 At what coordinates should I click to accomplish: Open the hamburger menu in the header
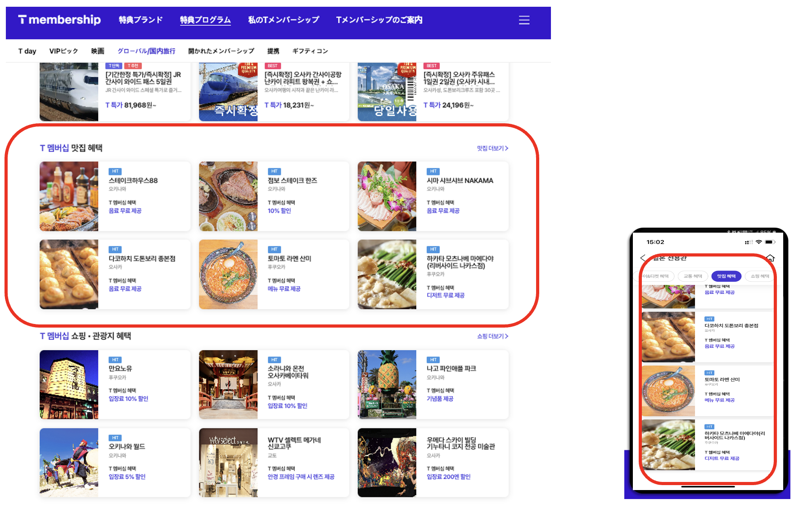pyautogui.click(x=524, y=20)
